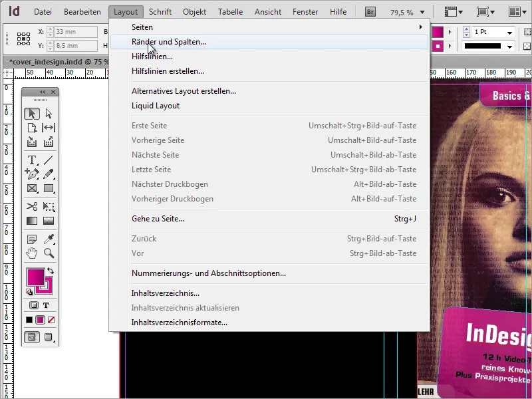
Task: Open Inhaltsverzeichnisformate...
Action: pos(269,323)
